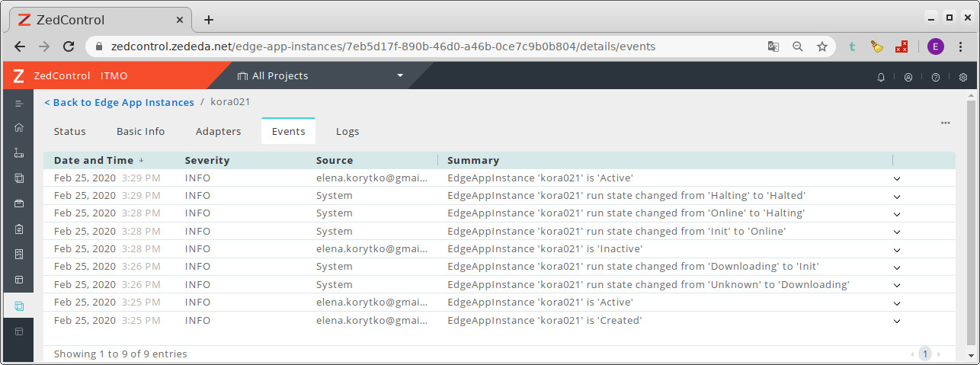This screenshot has height=365, width=980.
Task: Open the Basic Info tab
Action: (140, 131)
